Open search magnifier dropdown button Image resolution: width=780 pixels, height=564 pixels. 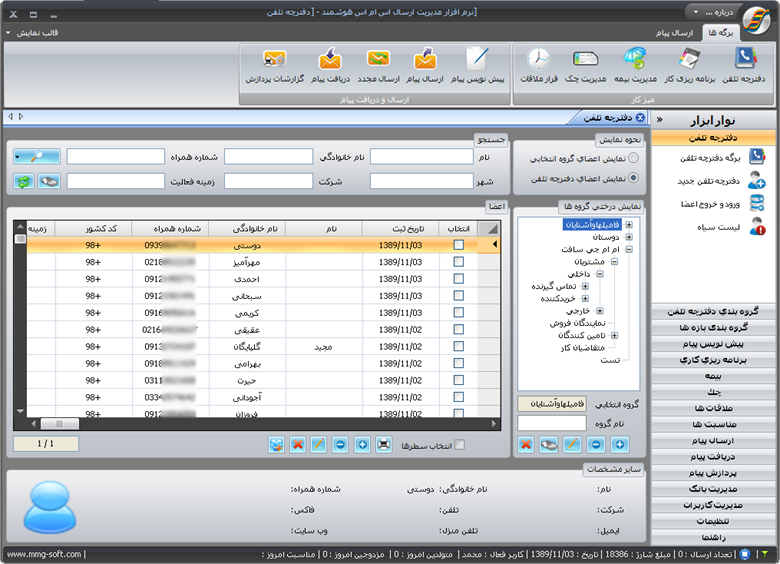point(37,157)
